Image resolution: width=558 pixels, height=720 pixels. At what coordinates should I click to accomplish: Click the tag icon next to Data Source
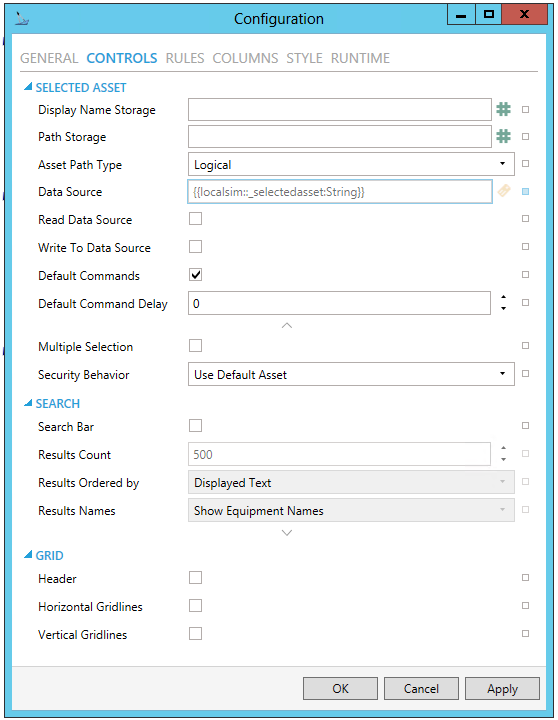coord(504,191)
